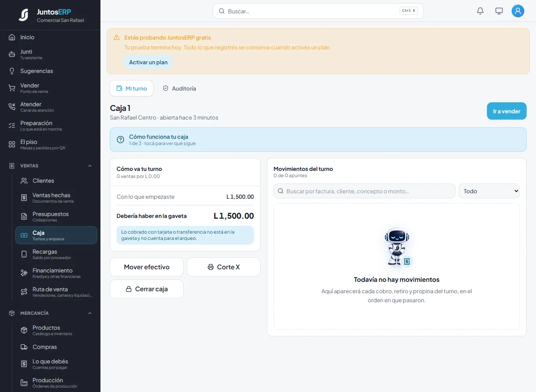Open Atender attention channel
The height and width of the screenshot is (392, 536).
point(50,107)
